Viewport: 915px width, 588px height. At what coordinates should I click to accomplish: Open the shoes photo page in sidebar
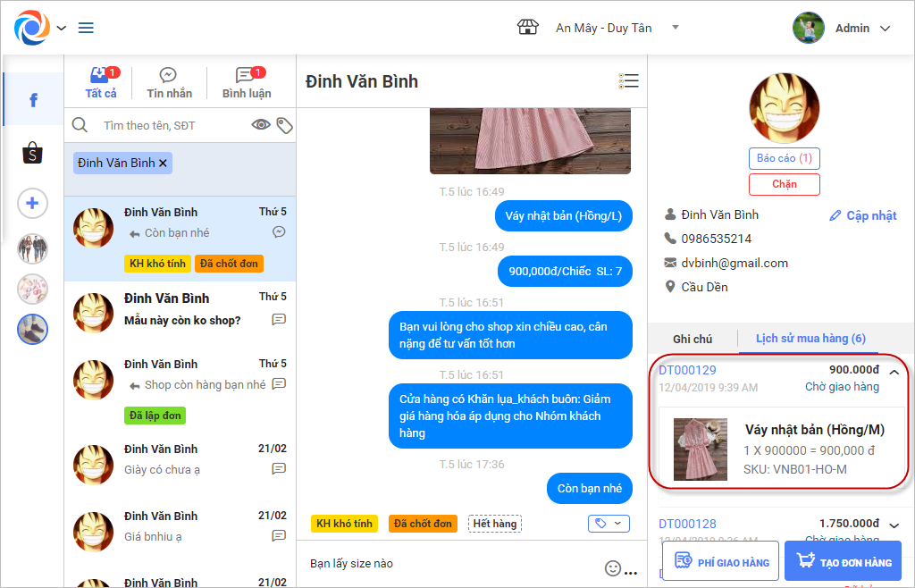coord(33,329)
